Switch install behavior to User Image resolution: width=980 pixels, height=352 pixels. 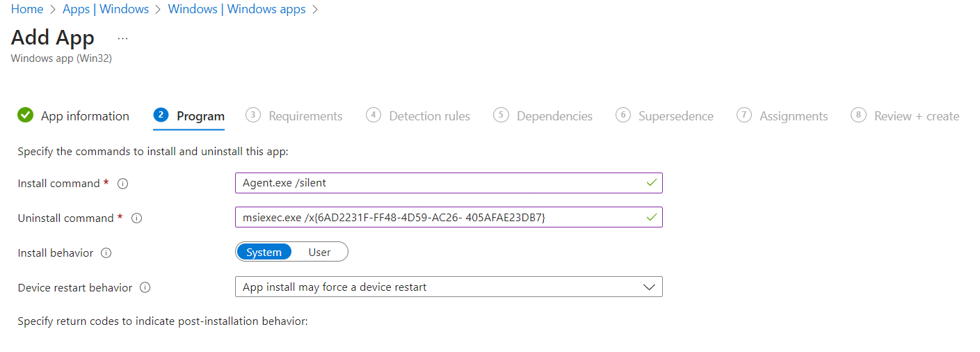click(319, 253)
